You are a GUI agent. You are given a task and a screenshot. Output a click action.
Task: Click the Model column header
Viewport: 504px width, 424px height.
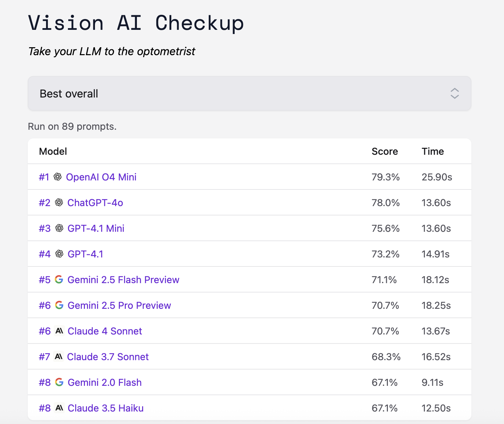tap(53, 151)
